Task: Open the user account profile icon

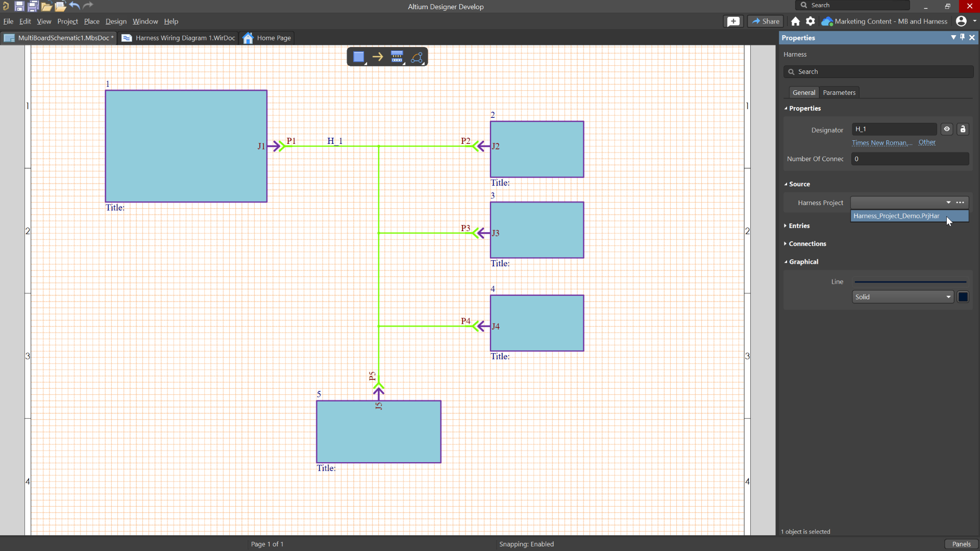Action: click(x=961, y=21)
